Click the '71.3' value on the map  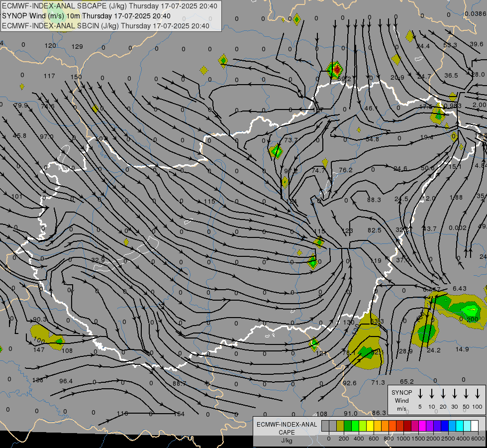pos(378,383)
